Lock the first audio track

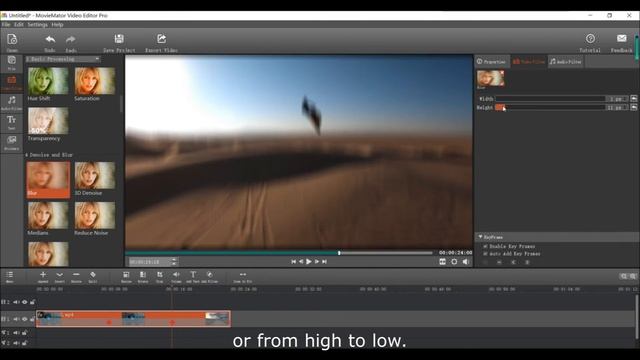(24, 333)
